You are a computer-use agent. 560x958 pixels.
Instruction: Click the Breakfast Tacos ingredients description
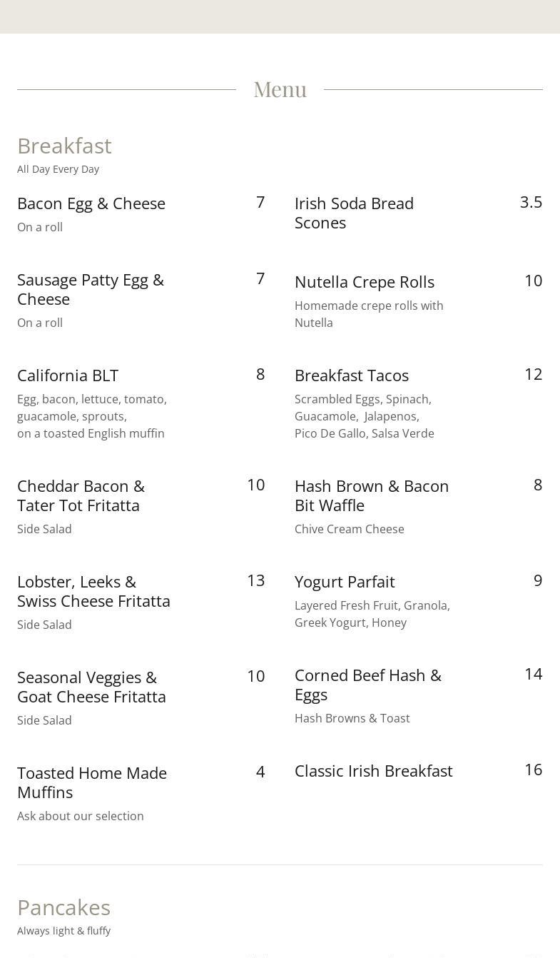pyautogui.click(x=365, y=416)
